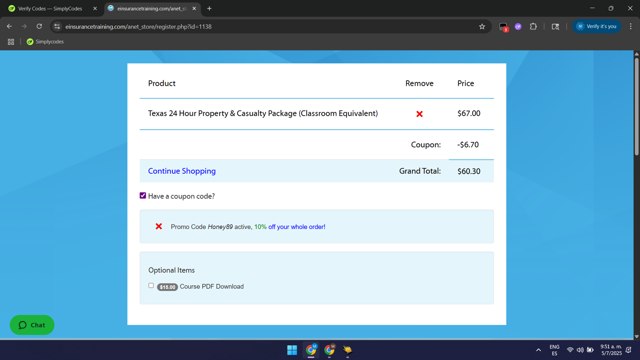
Task: Open the yellow taskbar app icon
Action: point(347,350)
